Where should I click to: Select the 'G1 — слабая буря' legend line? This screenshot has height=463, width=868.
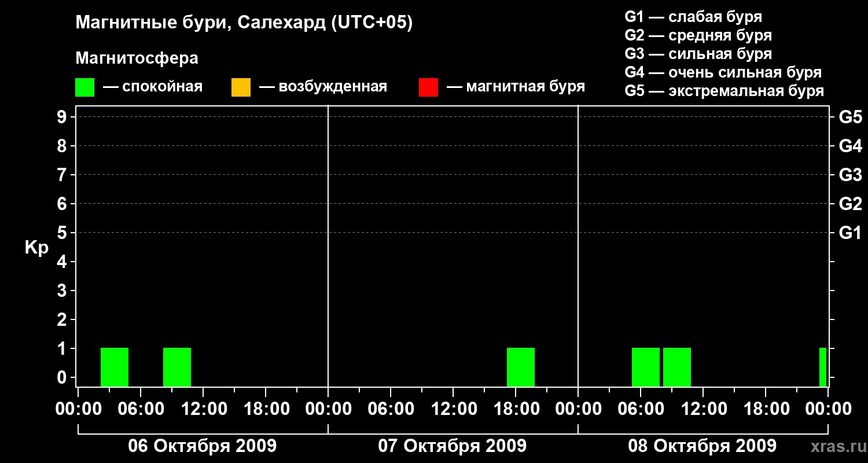693,17
